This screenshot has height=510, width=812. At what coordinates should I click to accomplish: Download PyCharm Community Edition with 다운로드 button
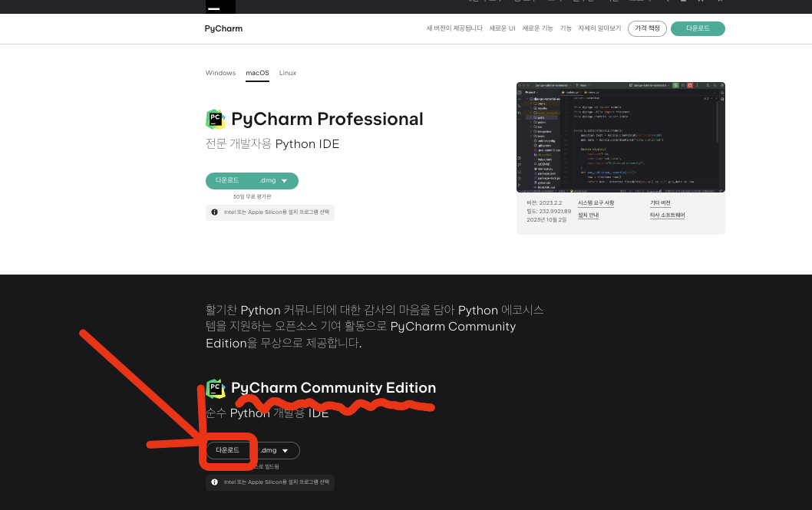point(228,450)
